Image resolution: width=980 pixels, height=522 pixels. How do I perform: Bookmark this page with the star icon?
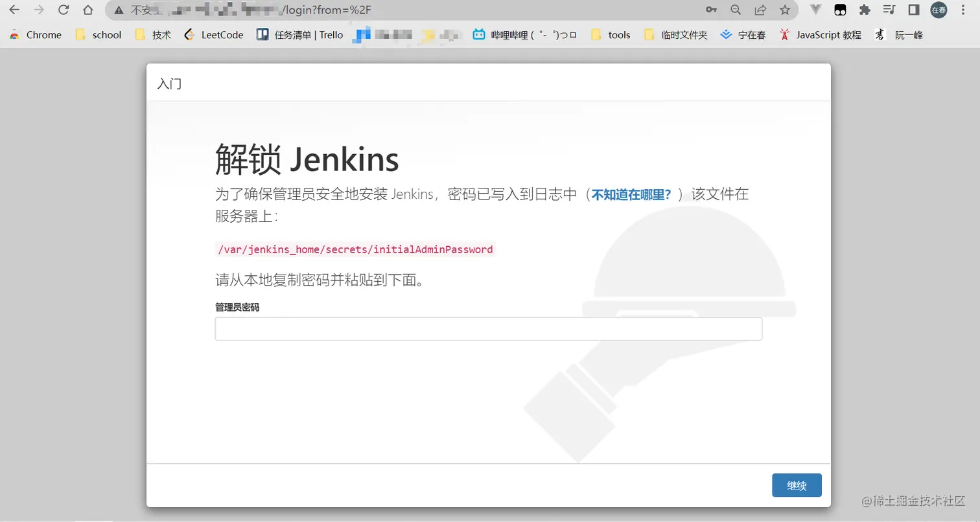pyautogui.click(x=785, y=10)
